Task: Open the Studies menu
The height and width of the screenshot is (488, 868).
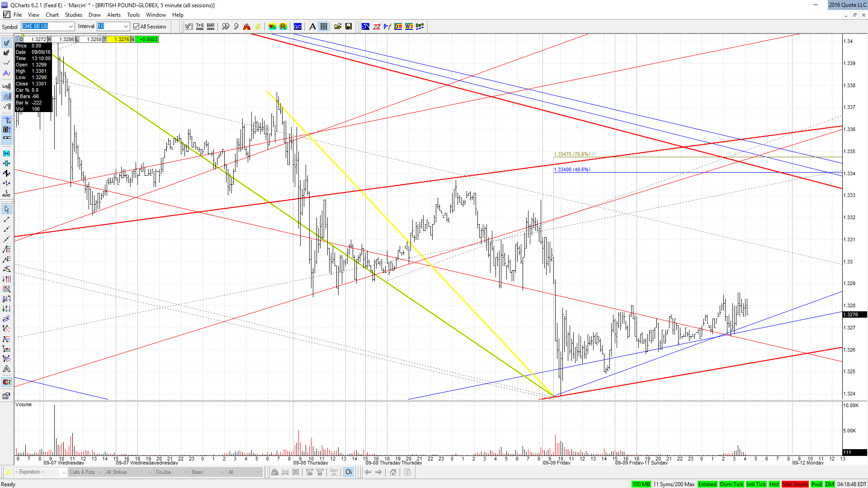Action: click(74, 15)
